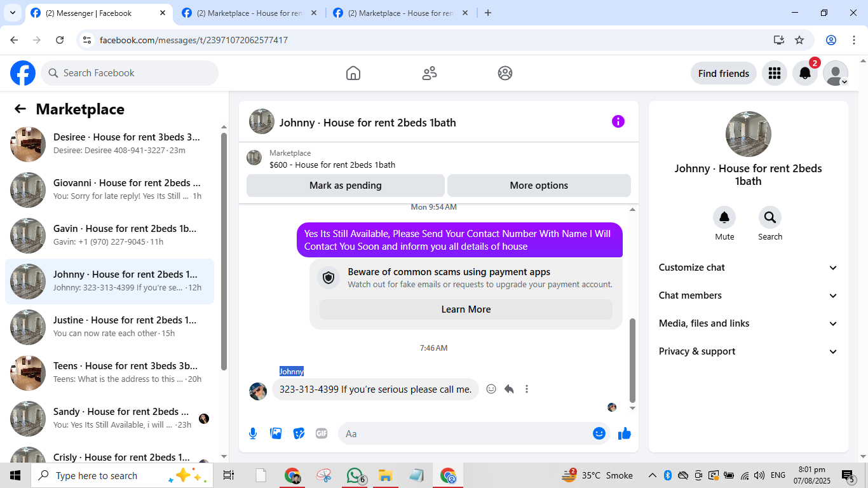Switch to the second Marketplace tab
Viewport: 868px width, 488px height.
click(250, 13)
